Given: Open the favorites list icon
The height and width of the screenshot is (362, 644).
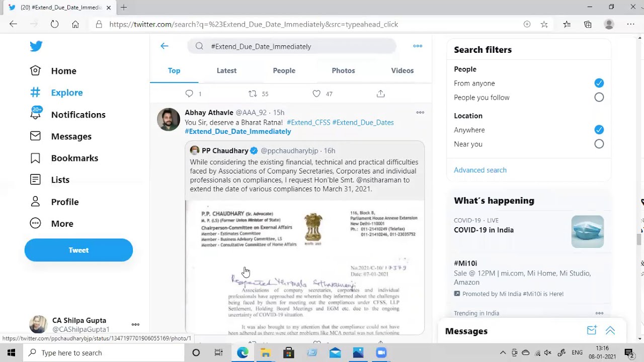Looking at the screenshot, I should pyautogui.click(x=567, y=24).
